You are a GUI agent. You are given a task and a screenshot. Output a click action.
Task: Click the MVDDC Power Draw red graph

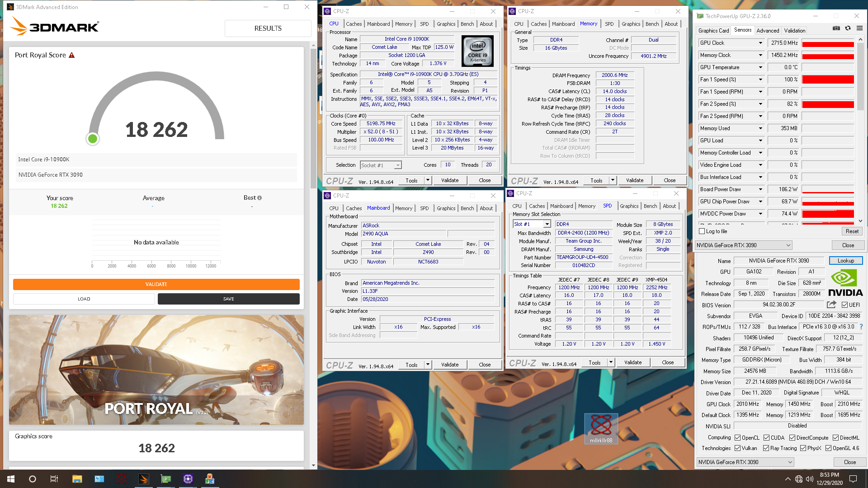pos(828,214)
